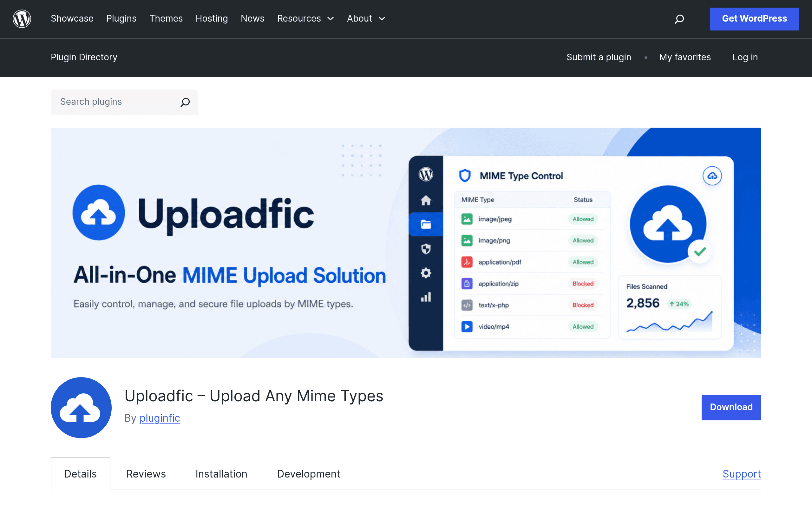This screenshot has width=812, height=508.
Task: Click the Get WordPress button
Action: [754, 19]
